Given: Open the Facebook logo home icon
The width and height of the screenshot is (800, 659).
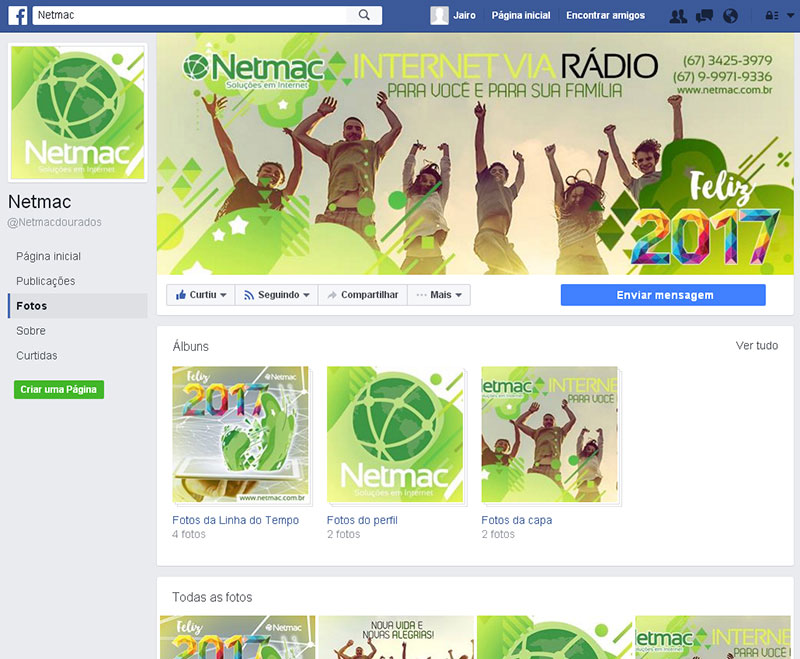Looking at the screenshot, I should click(x=17, y=15).
